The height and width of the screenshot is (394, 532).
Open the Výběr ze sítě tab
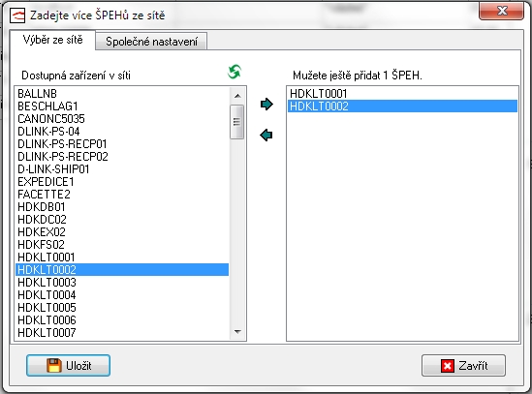point(52,40)
